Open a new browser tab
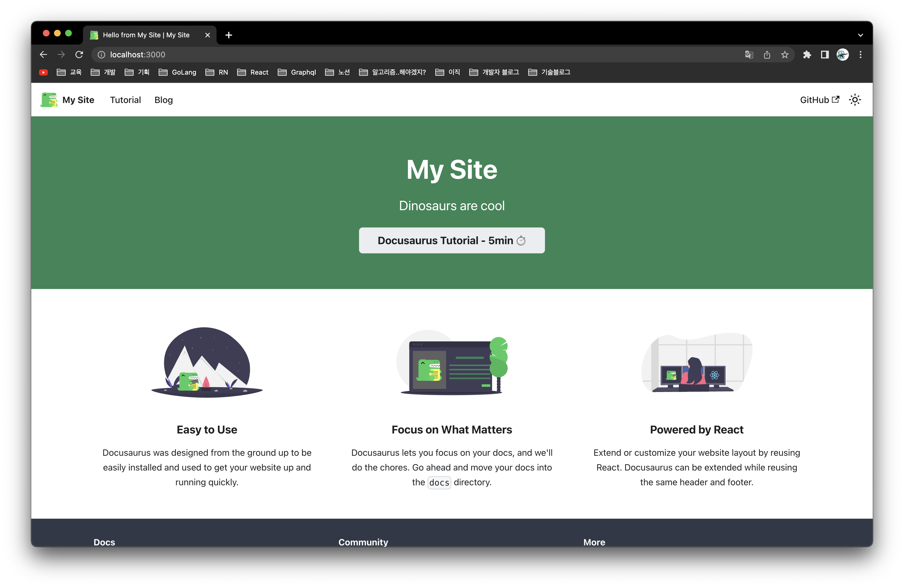The width and height of the screenshot is (904, 588). [229, 35]
